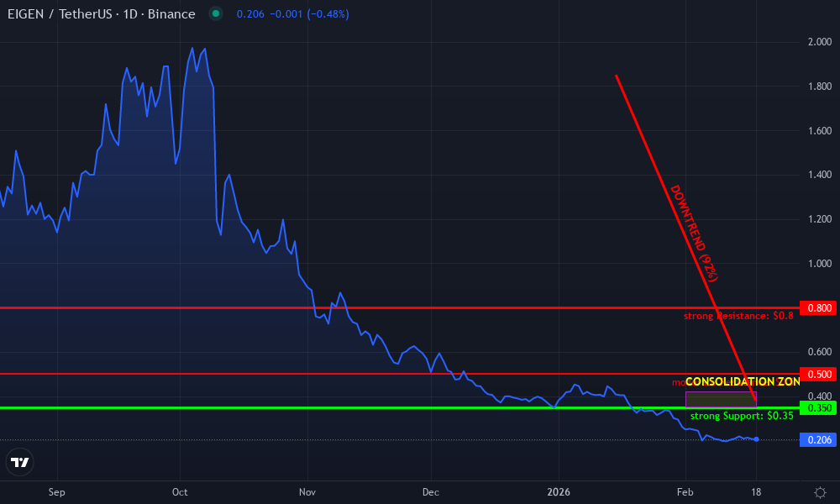Click the 18 date marker on time axis
This screenshot has width=840, height=504.
point(755,492)
